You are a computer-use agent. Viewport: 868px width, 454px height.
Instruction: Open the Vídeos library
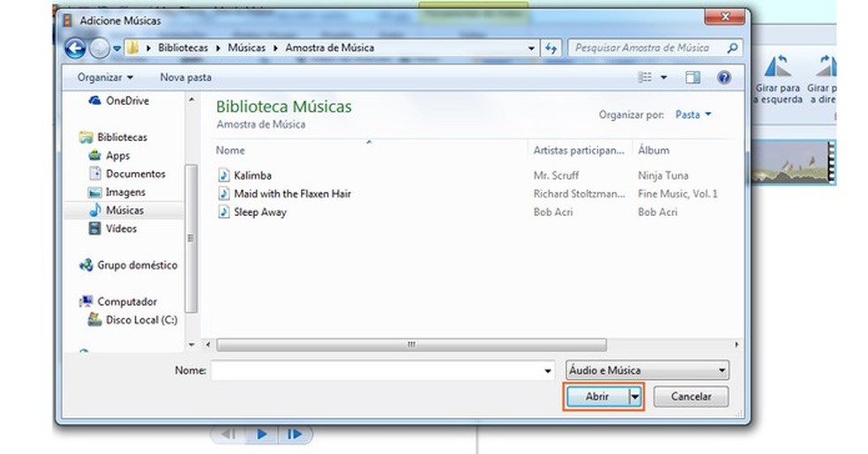[x=113, y=228]
